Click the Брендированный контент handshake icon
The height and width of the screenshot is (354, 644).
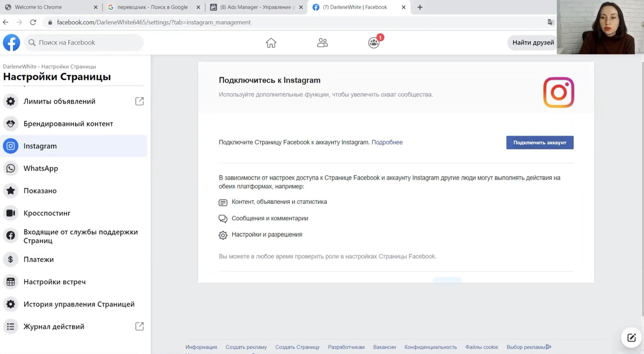click(11, 124)
